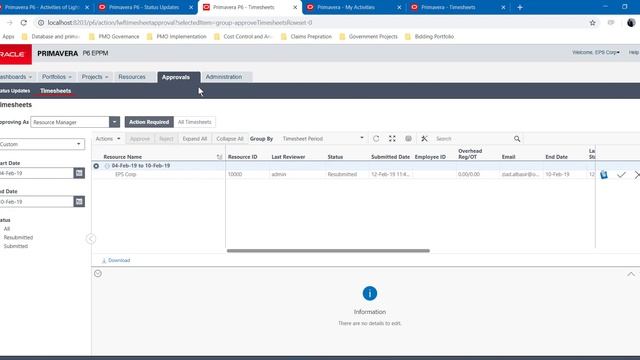Switch to the Status Updates subtab
This screenshot has height=360, width=640.
(x=15, y=91)
